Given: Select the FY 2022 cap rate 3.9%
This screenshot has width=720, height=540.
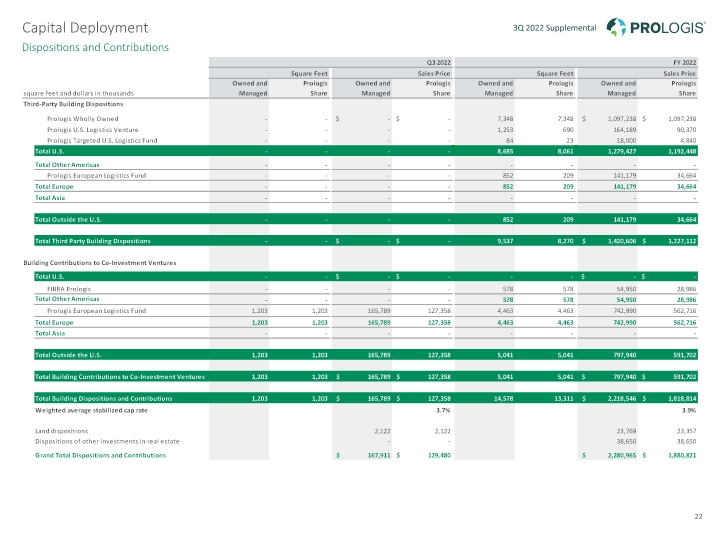Looking at the screenshot, I should (689, 411).
